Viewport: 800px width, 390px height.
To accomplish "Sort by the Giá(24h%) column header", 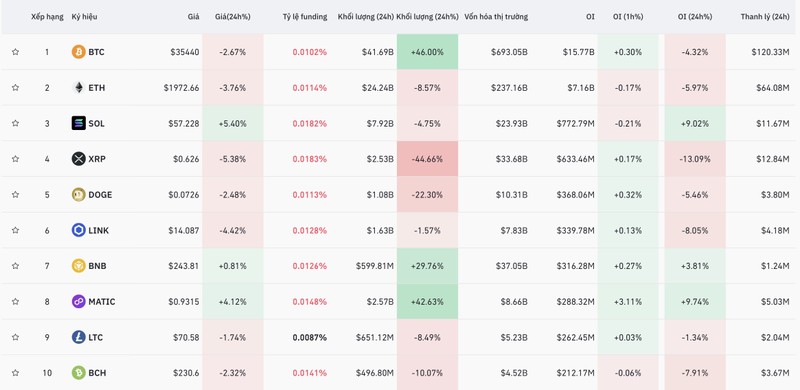I will 233,17.
